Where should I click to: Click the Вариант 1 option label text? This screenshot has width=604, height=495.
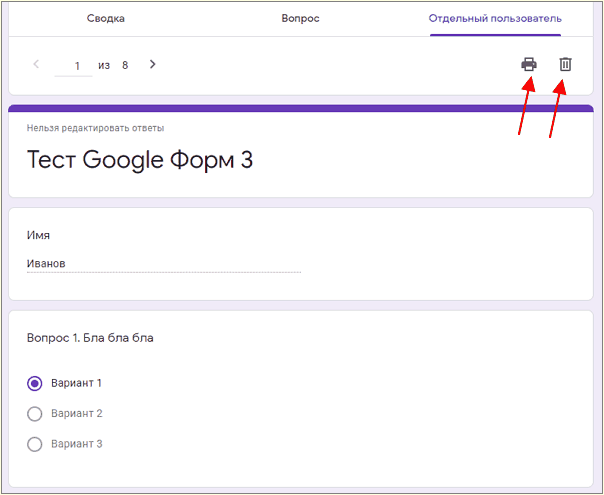[x=76, y=383]
